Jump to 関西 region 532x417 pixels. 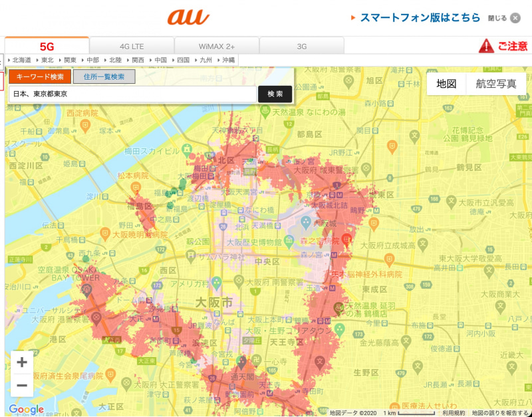click(x=138, y=60)
